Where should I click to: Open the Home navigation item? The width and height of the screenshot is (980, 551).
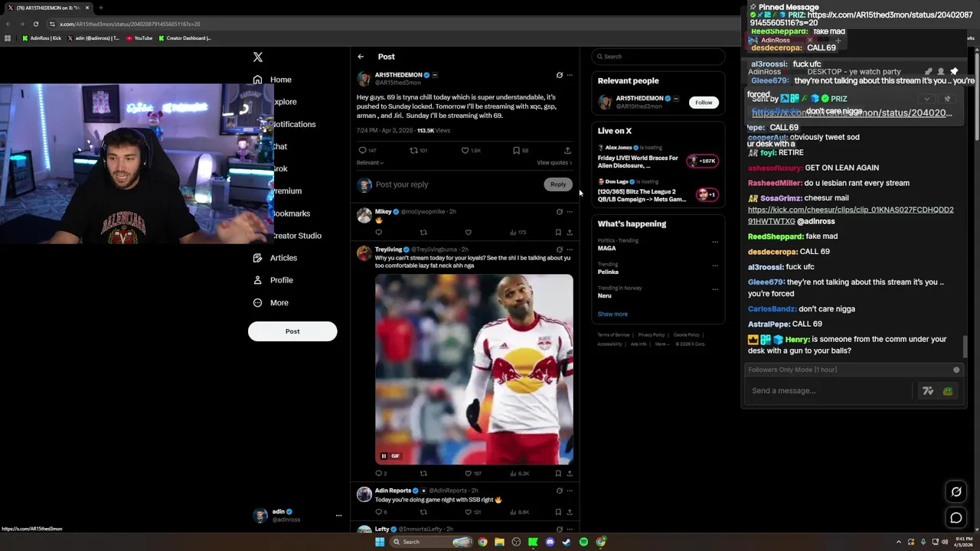click(x=273, y=80)
